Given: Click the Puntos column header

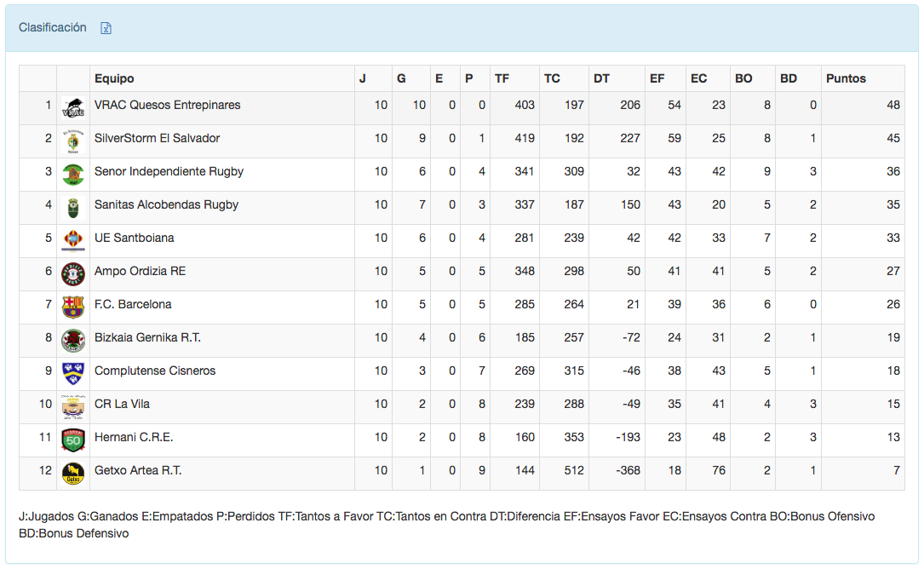Looking at the screenshot, I should point(846,78).
